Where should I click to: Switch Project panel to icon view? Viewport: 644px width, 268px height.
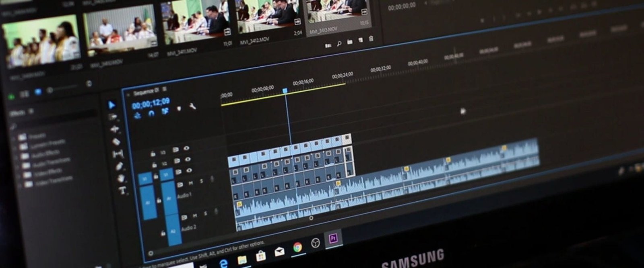(x=38, y=92)
